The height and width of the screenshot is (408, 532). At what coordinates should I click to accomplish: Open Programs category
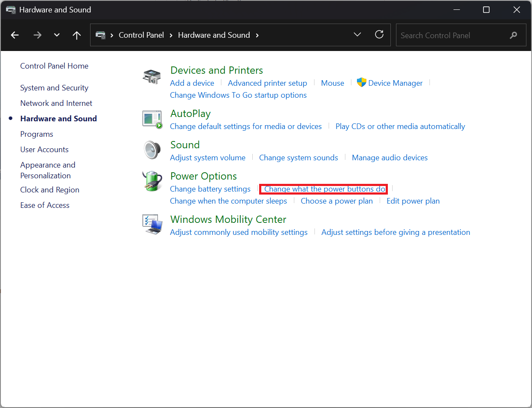click(36, 134)
